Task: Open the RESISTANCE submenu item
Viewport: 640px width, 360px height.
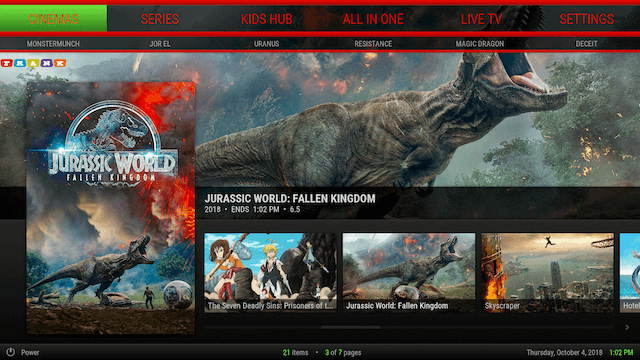Action: click(x=373, y=44)
